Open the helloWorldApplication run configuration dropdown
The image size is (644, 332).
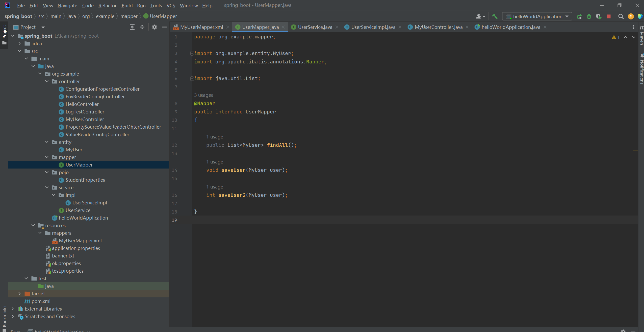tap(537, 17)
